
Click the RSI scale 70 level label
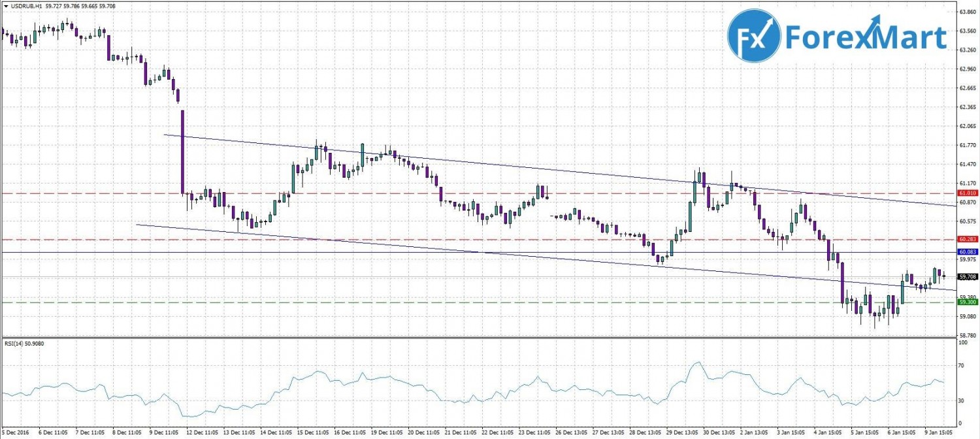961,365
